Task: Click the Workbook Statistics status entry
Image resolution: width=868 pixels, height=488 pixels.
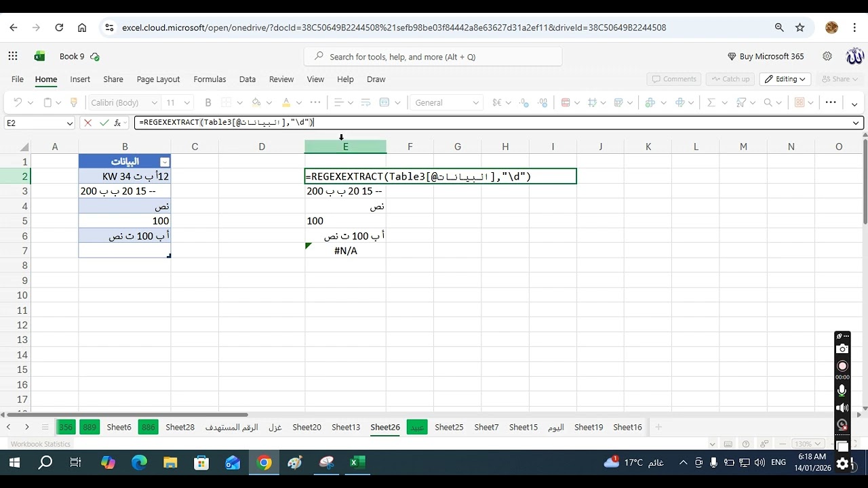Action: [x=40, y=444]
